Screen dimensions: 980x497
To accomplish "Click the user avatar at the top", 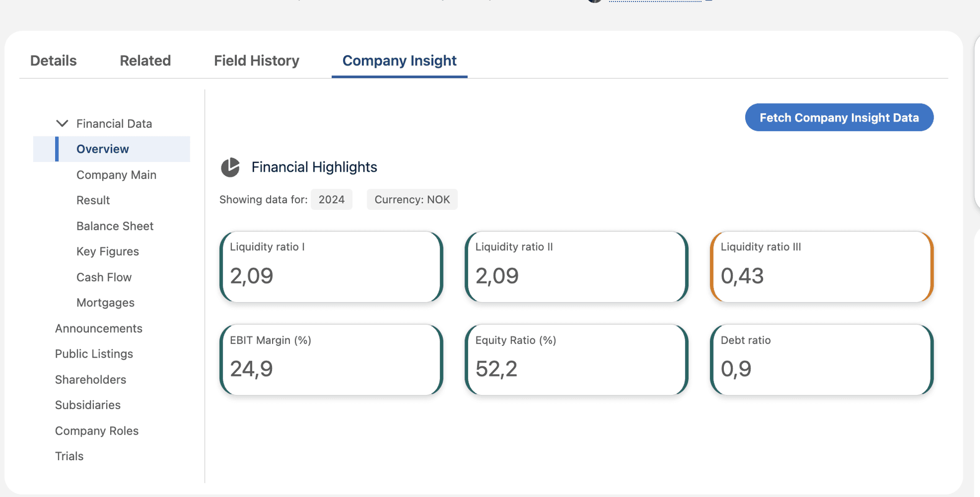I will 594,2.
